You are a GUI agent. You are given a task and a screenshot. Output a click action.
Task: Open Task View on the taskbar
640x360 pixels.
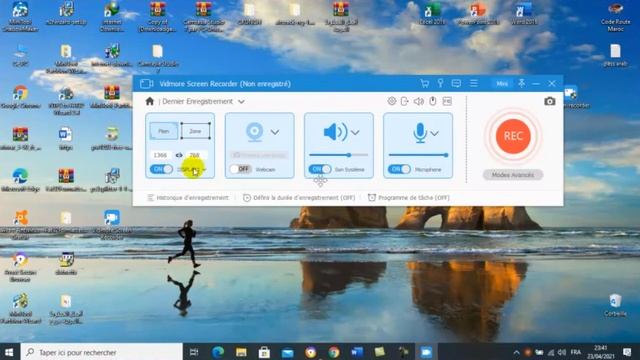(194, 352)
